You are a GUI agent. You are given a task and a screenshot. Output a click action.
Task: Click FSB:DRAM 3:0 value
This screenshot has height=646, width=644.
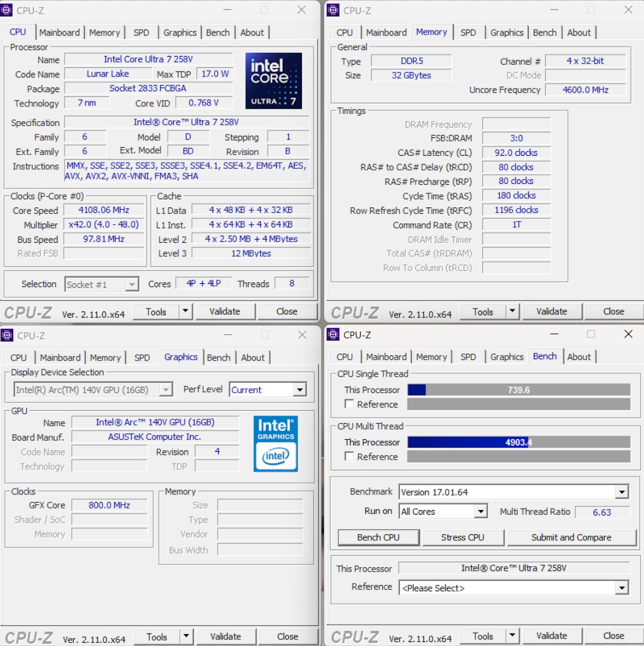pyautogui.click(x=516, y=138)
